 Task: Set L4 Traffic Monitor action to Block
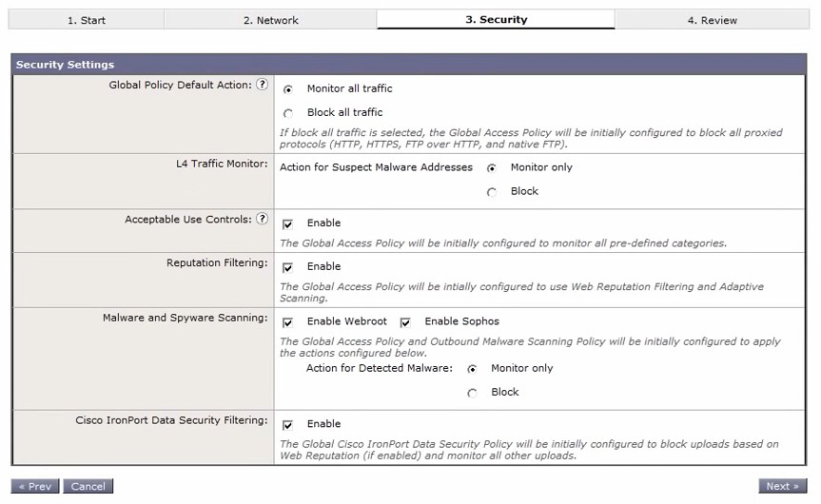(492, 192)
